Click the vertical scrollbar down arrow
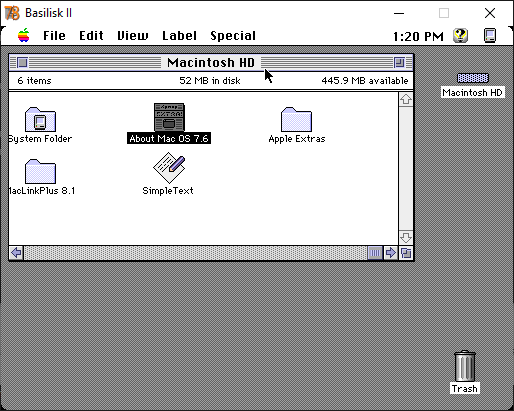 click(406, 238)
